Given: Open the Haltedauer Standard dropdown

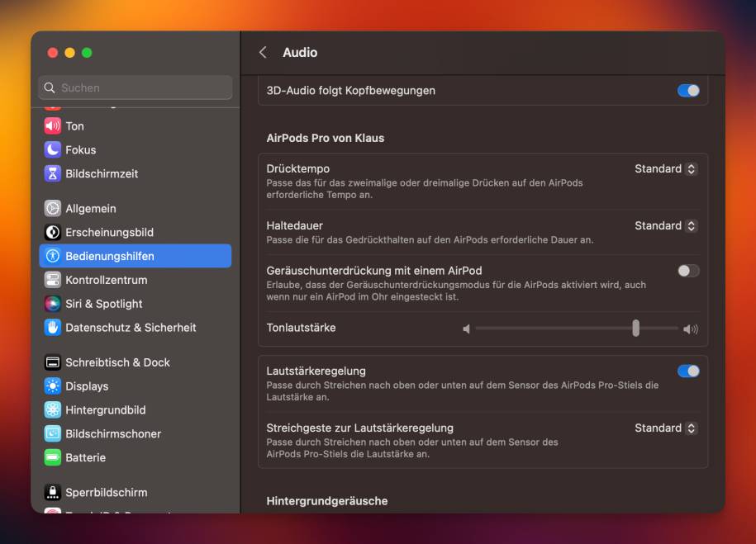Looking at the screenshot, I should [x=665, y=226].
